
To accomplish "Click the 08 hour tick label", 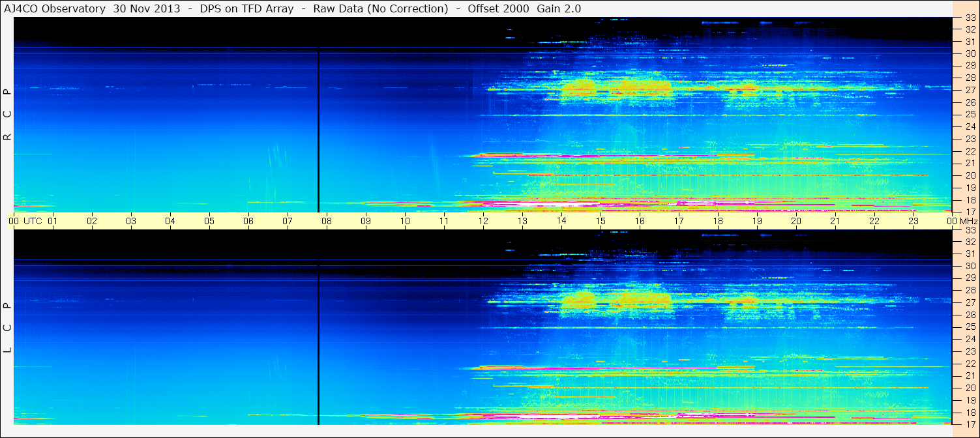I will point(327,221).
